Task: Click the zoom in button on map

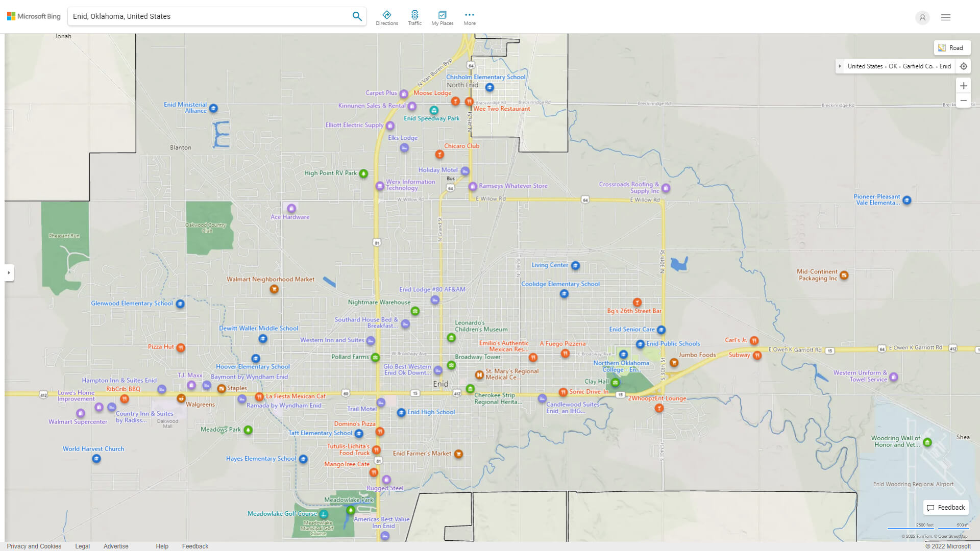Action: click(964, 85)
